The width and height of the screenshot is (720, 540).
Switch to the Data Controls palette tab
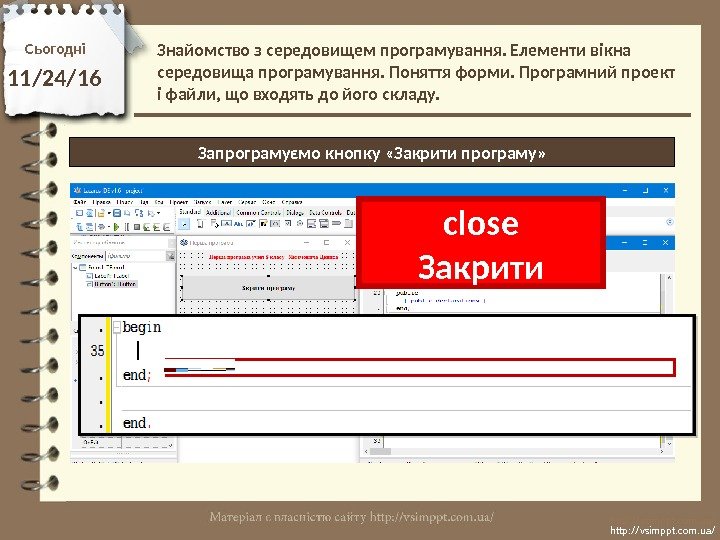[x=326, y=213]
